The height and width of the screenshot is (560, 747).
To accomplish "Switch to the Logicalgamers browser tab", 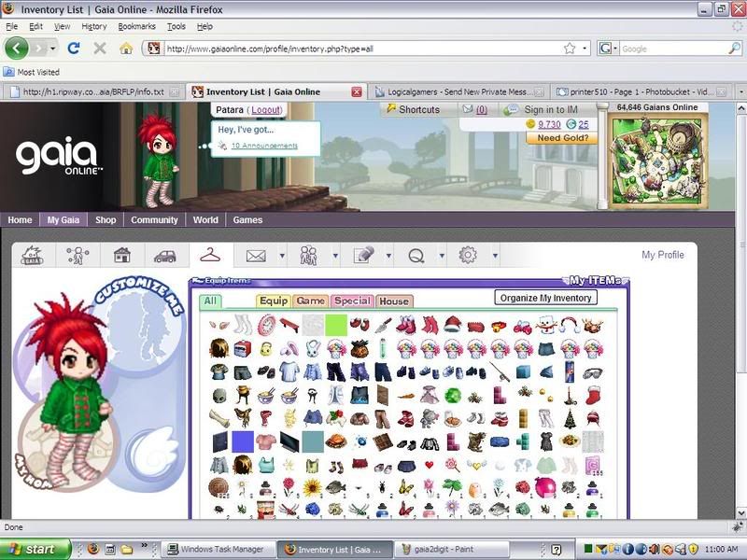I will click(x=458, y=91).
